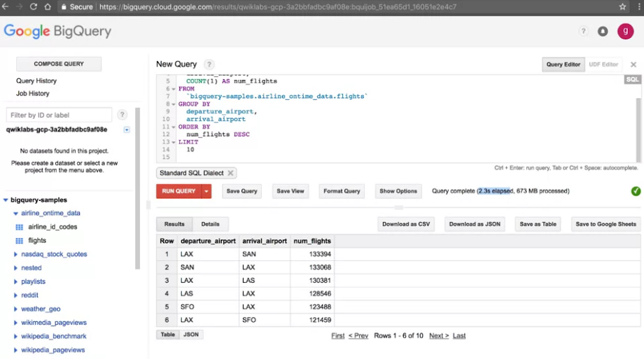Open browser home icon
This screenshot has width=644, height=359.
48,7
